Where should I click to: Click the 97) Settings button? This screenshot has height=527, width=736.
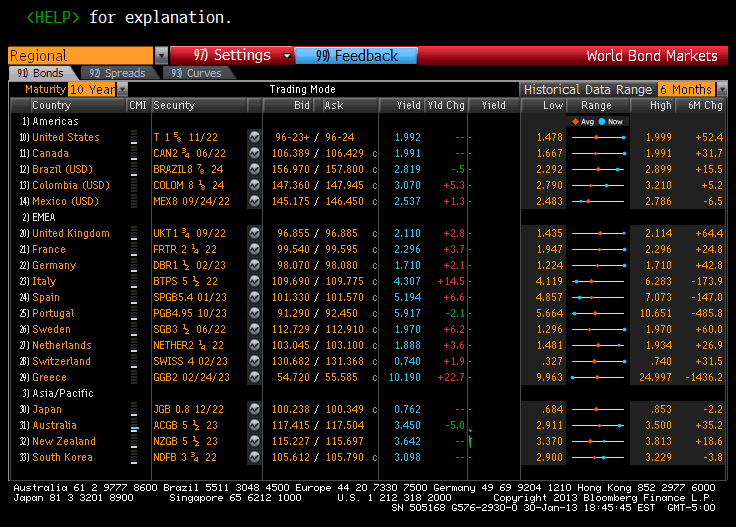pos(232,55)
